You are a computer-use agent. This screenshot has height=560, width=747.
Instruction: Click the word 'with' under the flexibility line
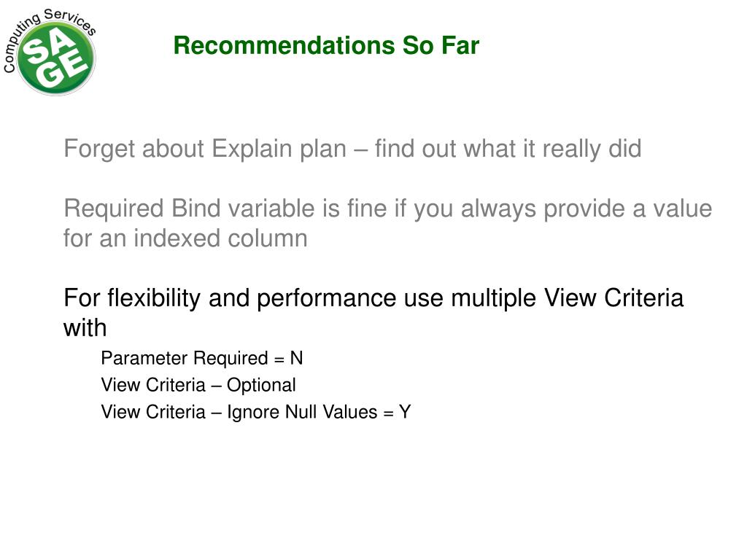coord(85,327)
